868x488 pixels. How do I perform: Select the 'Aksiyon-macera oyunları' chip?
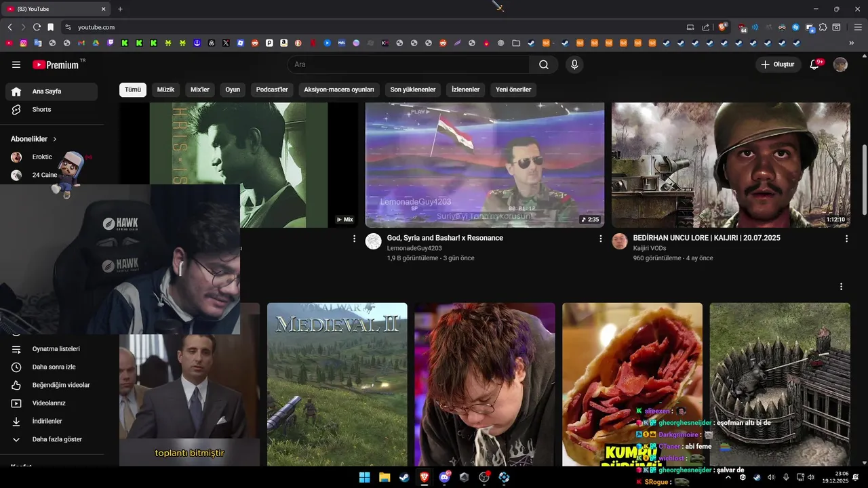pyautogui.click(x=339, y=89)
